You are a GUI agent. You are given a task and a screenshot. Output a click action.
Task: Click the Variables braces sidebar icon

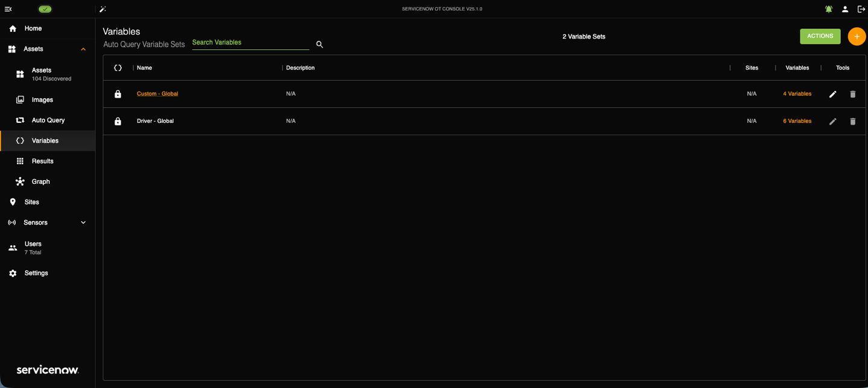click(20, 141)
